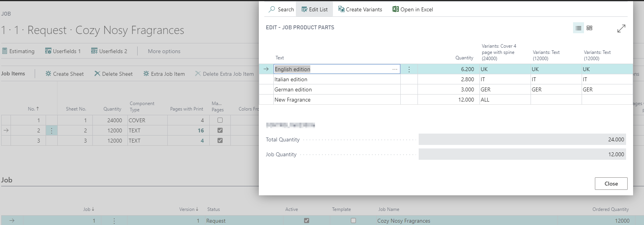This screenshot has height=225, width=644.
Task: Click the Delete Sheet X icon
Action: 97,73
